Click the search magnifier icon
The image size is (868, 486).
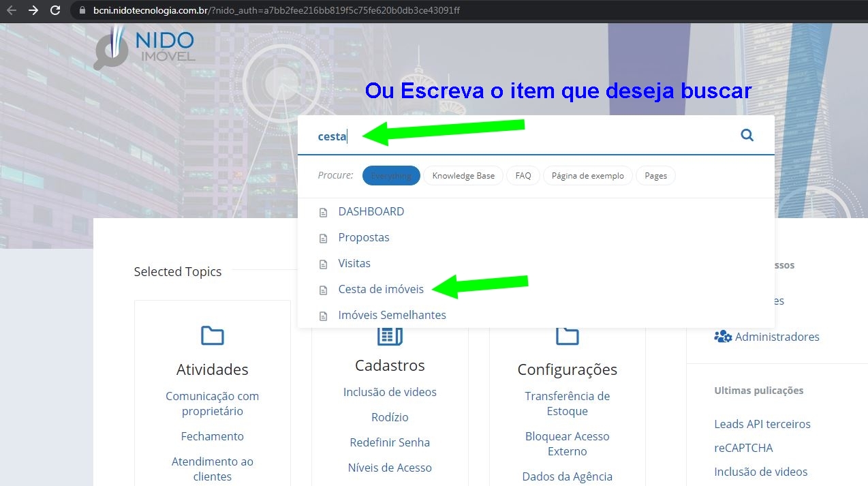pyautogui.click(x=747, y=135)
